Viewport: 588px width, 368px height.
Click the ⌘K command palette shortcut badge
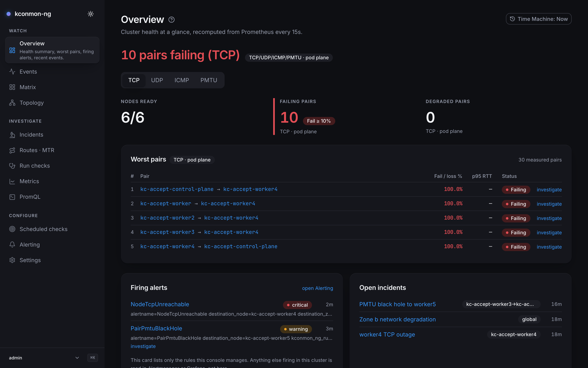[92, 358]
